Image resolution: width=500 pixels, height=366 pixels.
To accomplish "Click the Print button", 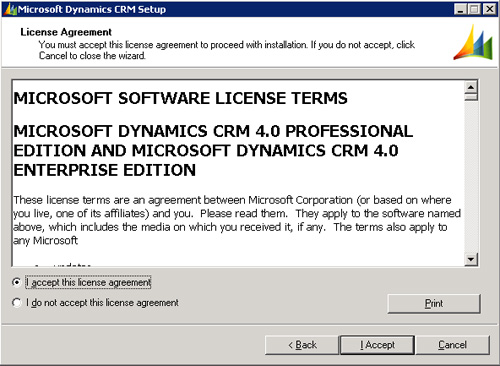I will point(434,304).
